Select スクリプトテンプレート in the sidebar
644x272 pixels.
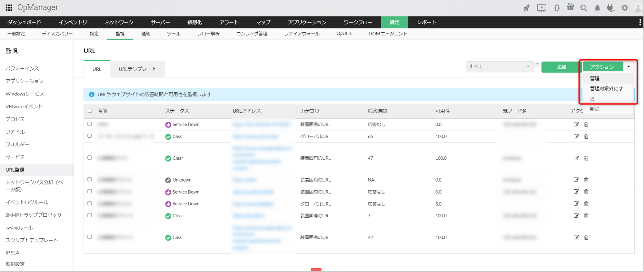32,240
